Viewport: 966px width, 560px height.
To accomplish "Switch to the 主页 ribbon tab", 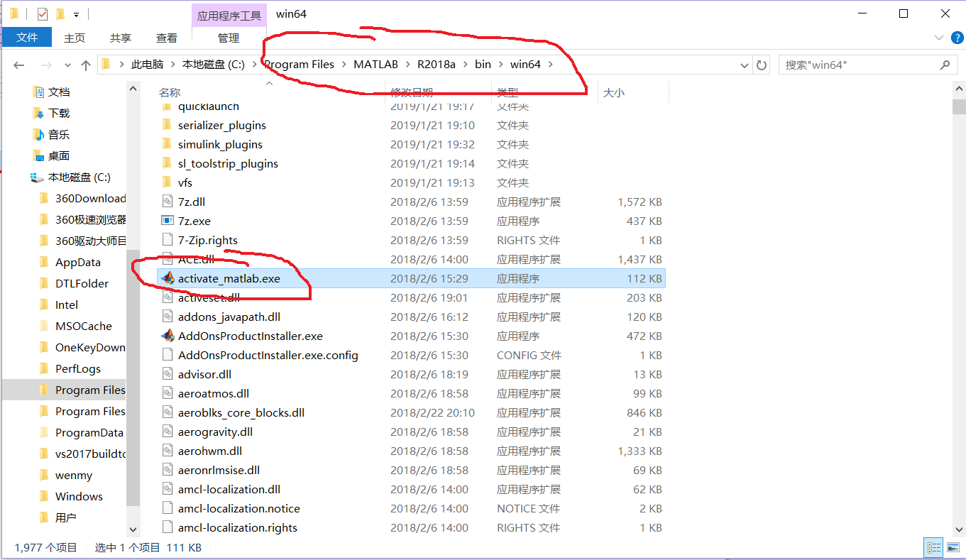I will (75, 38).
